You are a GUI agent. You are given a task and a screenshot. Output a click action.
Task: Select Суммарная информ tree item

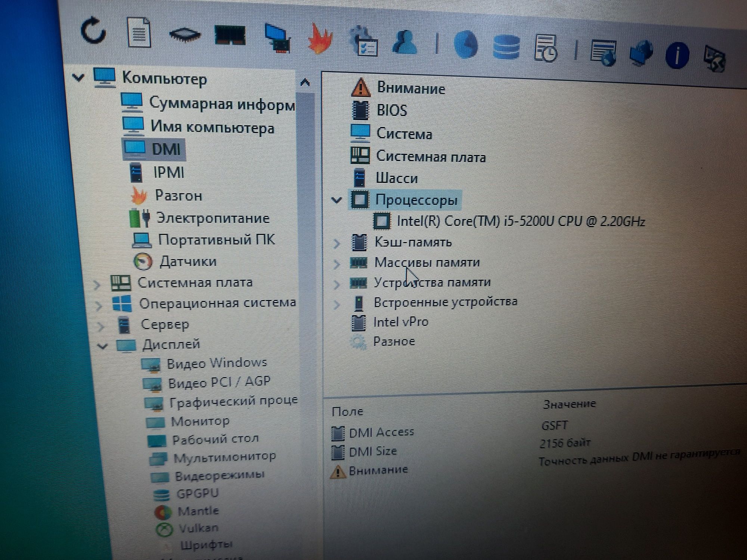coord(208,103)
